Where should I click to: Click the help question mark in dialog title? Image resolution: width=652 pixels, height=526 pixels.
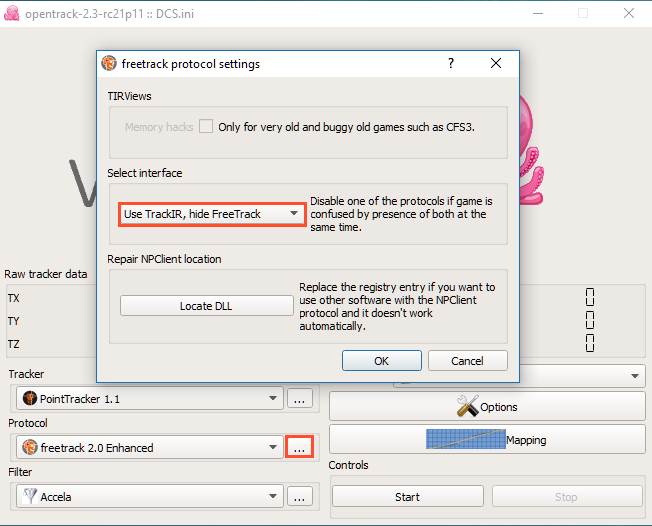pos(451,63)
